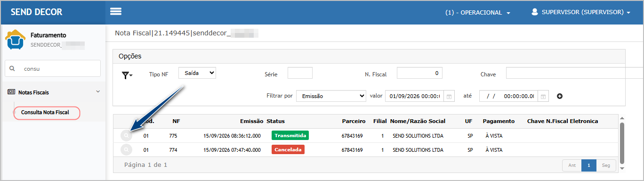Screen dimensions: 644x181
Task: Click the 'até' end date field
Action: 509,96
